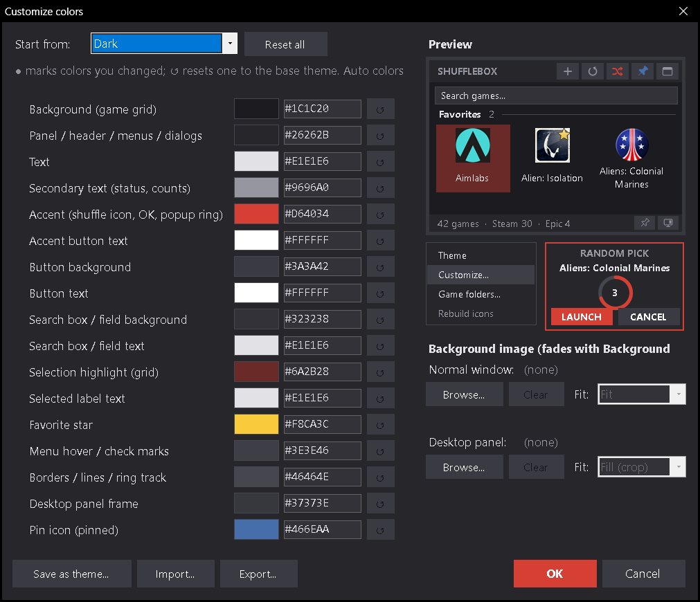Select Theme in the preview menu
The width and height of the screenshot is (700, 602).
pos(481,256)
